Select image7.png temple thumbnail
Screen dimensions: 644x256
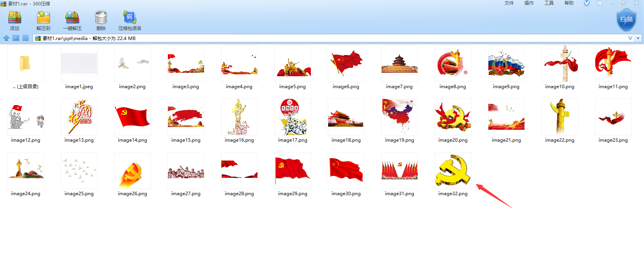[x=400, y=64]
